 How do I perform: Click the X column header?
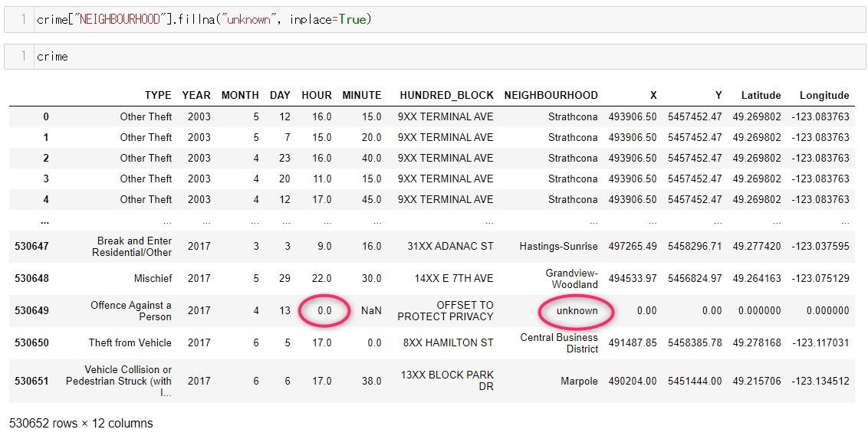click(x=653, y=95)
